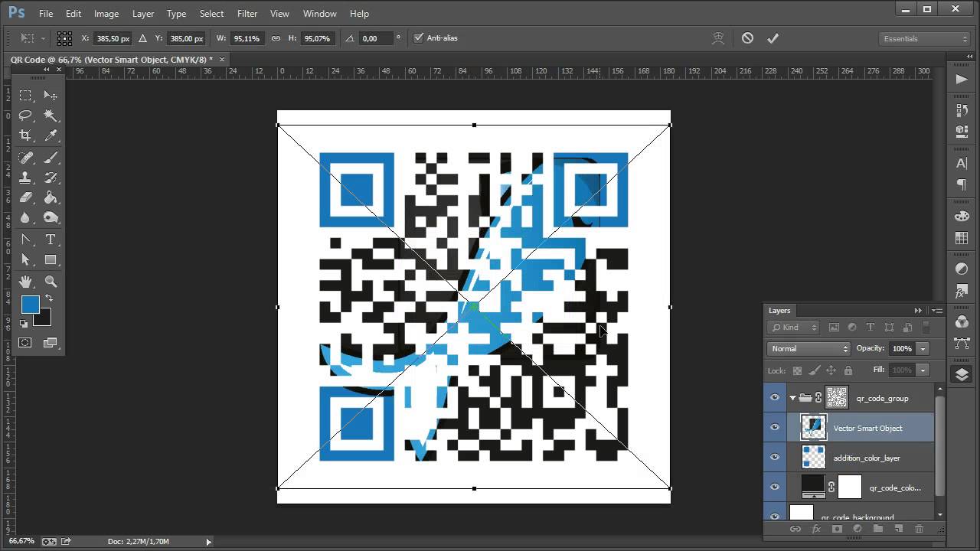Open the Filter menu

click(247, 14)
